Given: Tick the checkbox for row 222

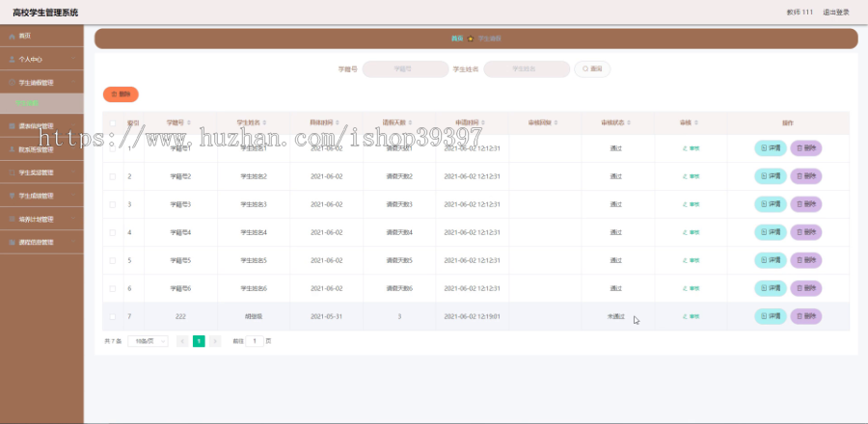Looking at the screenshot, I should 113,317.
